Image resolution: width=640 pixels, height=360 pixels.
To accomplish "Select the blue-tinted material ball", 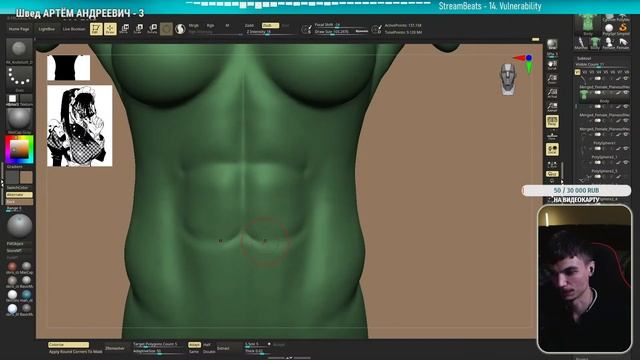I will point(27,295).
